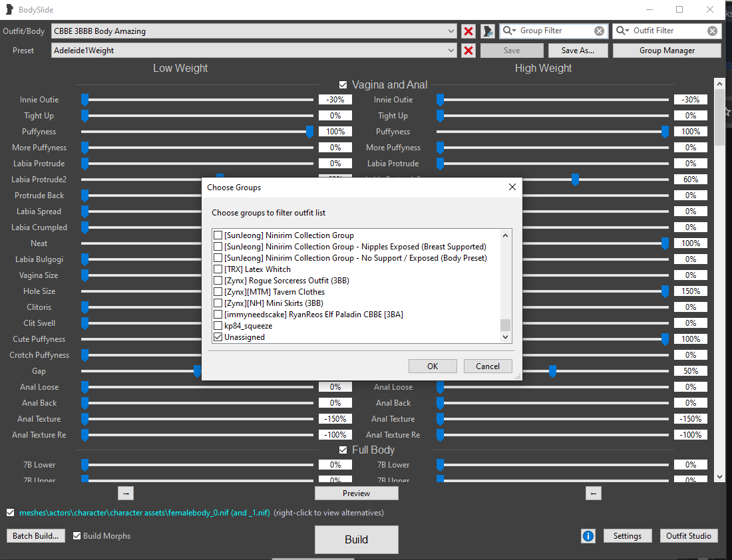Copy high weight values to low with left arrow
Image resolution: width=732 pixels, height=560 pixels.
pyautogui.click(x=594, y=493)
